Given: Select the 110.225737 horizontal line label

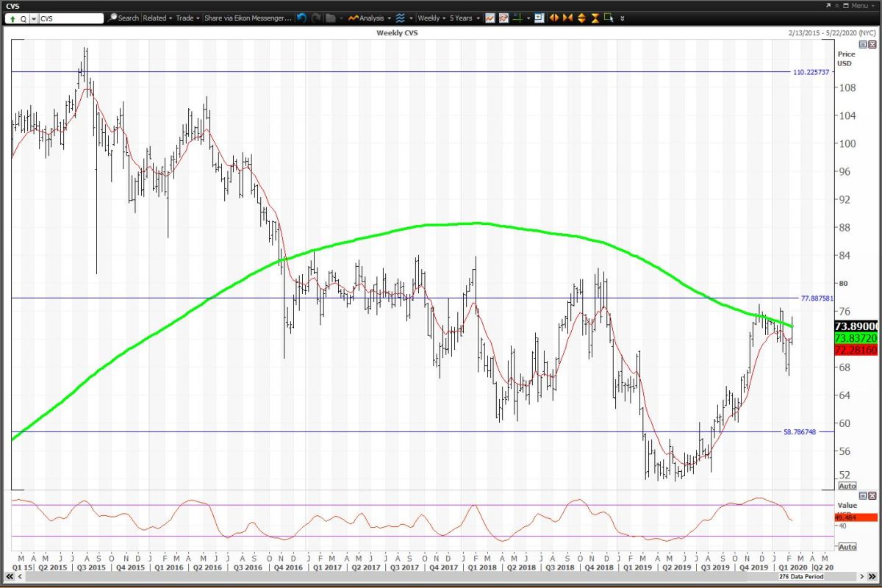Looking at the screenshot, I should (811, 72).
